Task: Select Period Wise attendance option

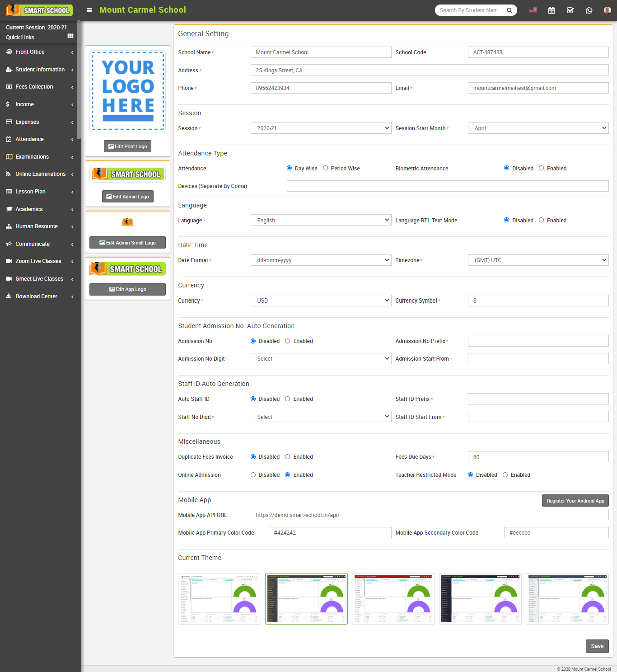Action: [325, 168]
